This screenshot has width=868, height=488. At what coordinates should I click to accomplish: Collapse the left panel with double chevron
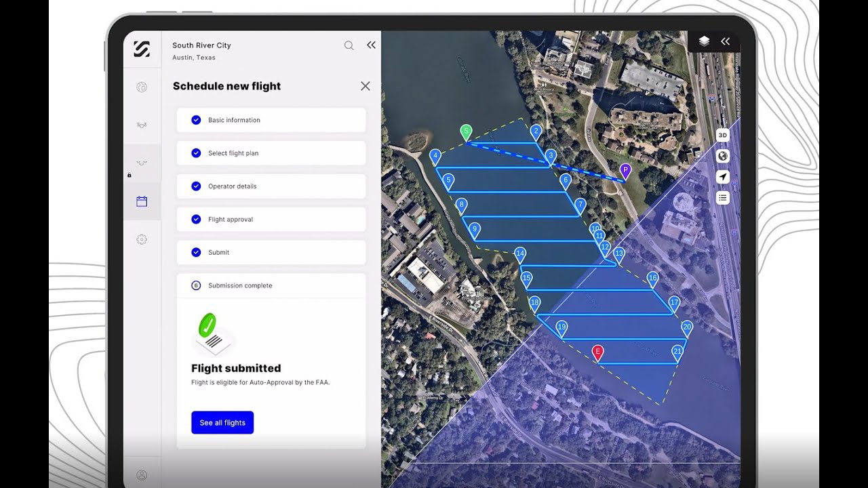(x=371, y=45)
